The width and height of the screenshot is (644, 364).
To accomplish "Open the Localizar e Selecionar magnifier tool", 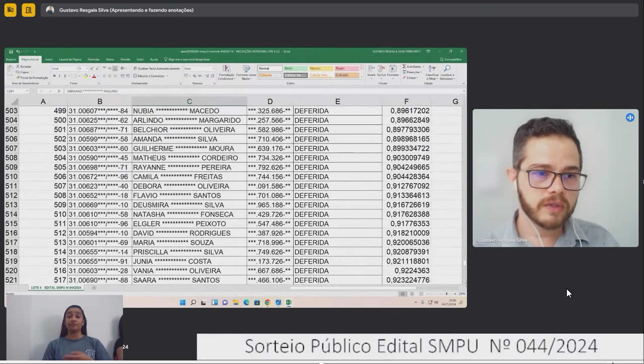I will pyautogui.click(x=447, y=68).
